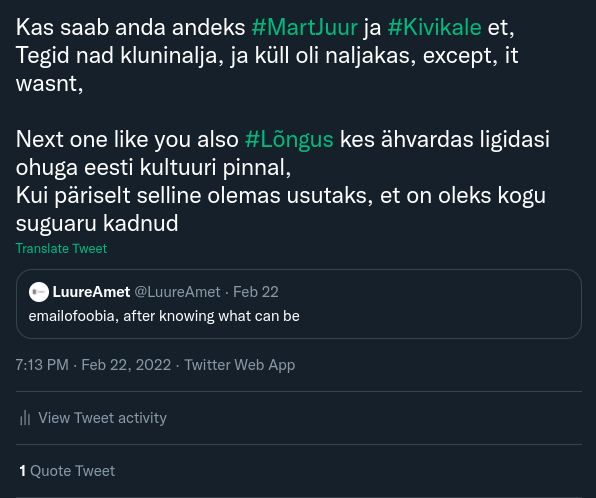The image size is (596, 498).
Task: Click the line starting Kui päriselt selline
Action: point(281,195)
